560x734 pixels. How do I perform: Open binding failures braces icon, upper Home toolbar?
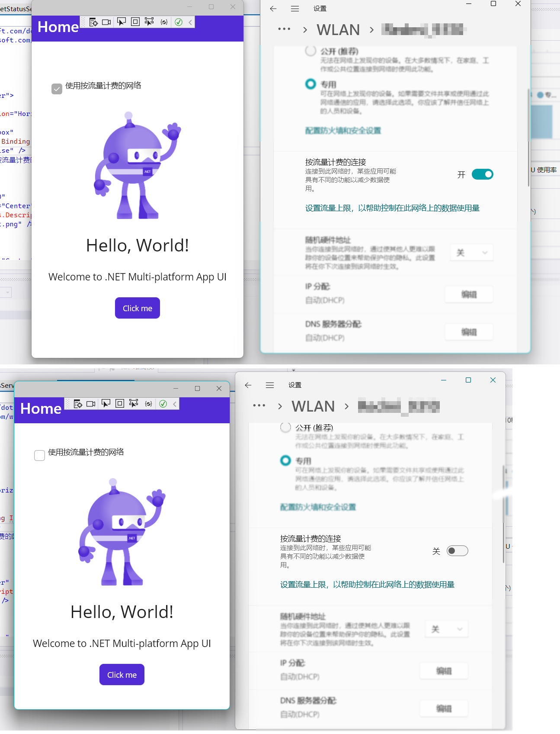point(164,22)
